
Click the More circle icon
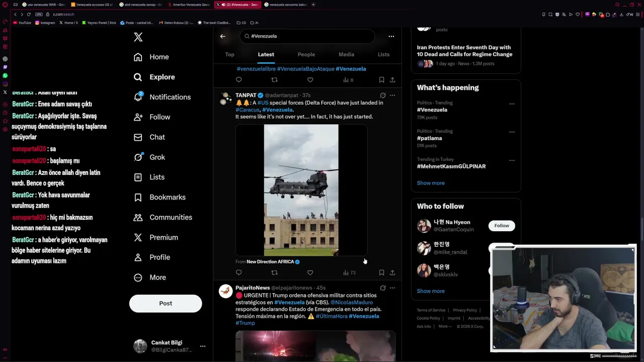(x=138, y=278)
